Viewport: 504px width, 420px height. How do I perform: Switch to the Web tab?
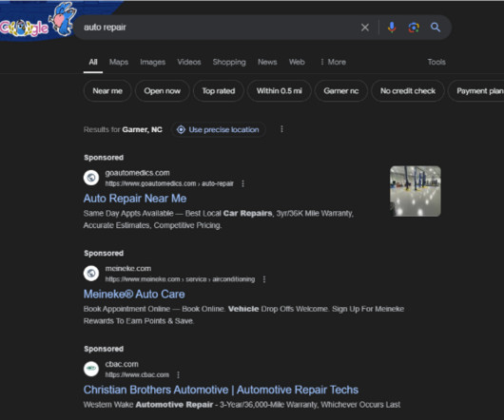[297, 63]
